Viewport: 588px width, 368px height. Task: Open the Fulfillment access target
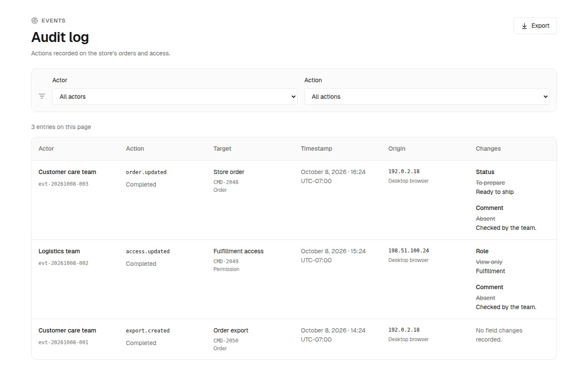tap(238, 251)
